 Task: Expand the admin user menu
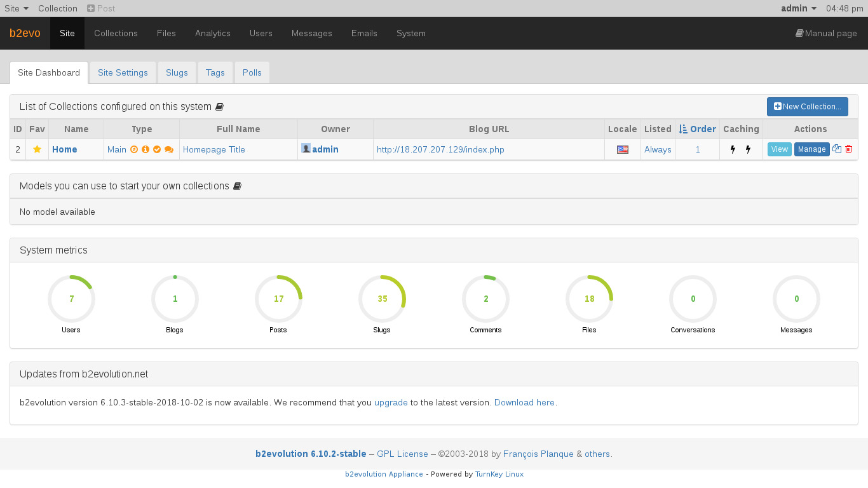pos(798,8)
